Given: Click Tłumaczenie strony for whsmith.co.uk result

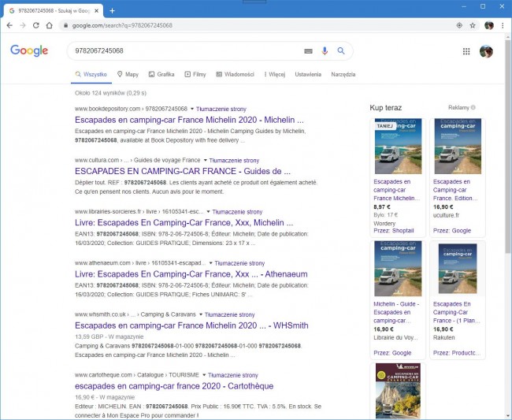Looking at the screenshot, I should [229, 315].
